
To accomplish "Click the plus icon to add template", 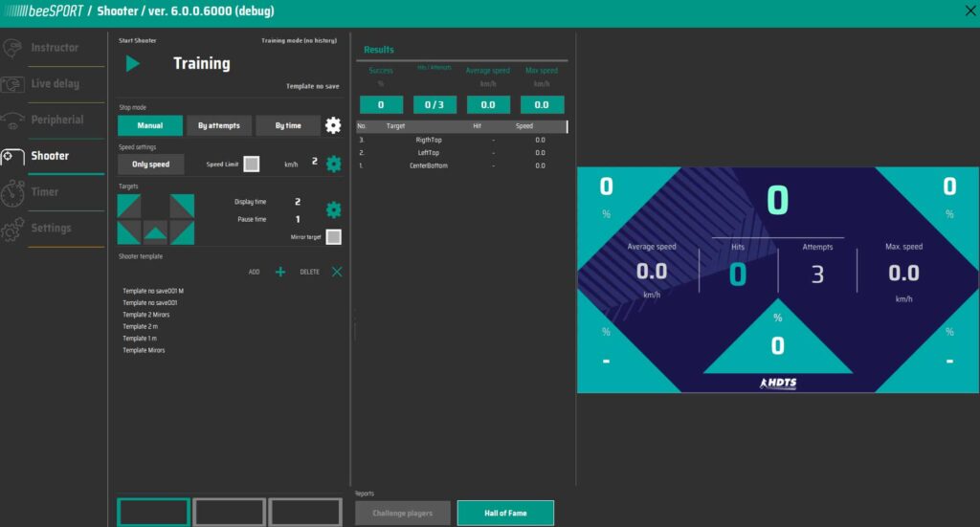I will 280,273.
